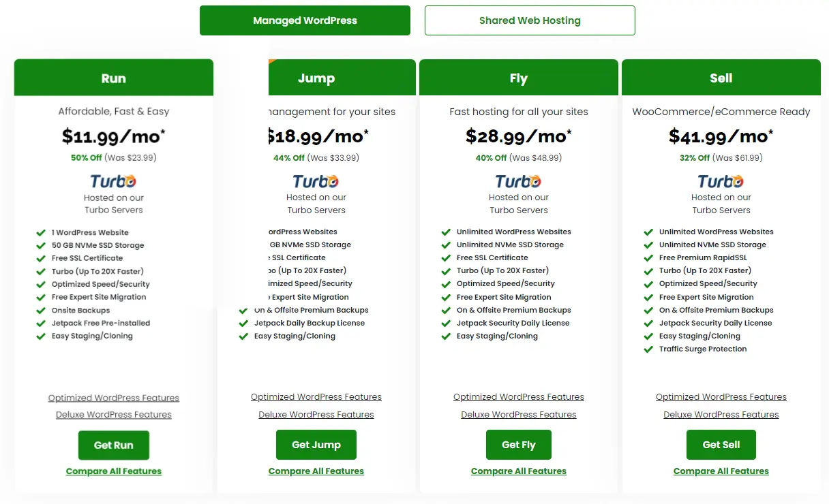The height and width of the screenshot is (504, 829).
Task: Click checkmark beside Traffic Surge Protection
Action: coord(648,349)
